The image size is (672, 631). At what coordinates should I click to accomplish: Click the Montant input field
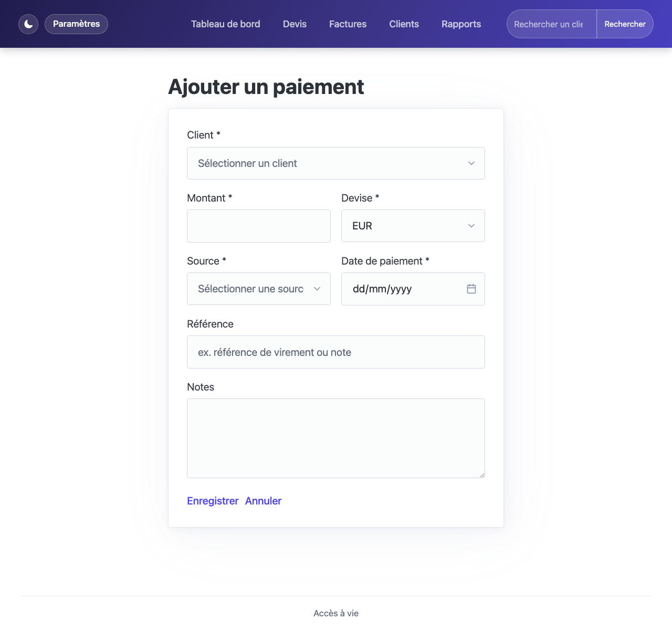click(259, 226)
